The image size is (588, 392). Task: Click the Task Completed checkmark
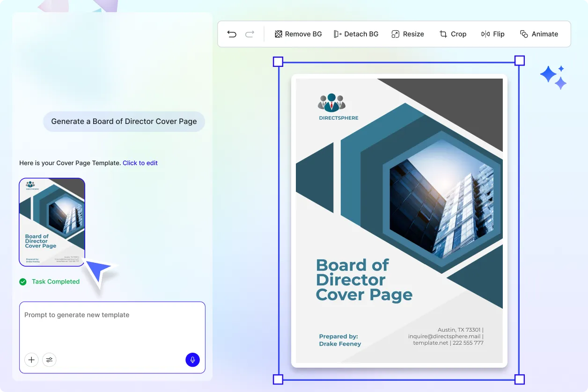click(23, 282)
